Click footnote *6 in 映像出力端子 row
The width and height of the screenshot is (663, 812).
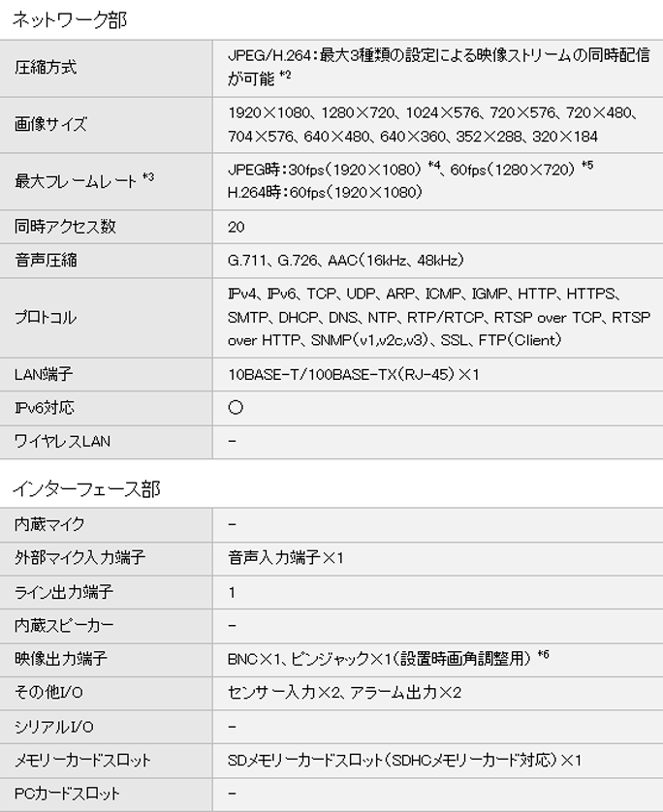point(543,655)
